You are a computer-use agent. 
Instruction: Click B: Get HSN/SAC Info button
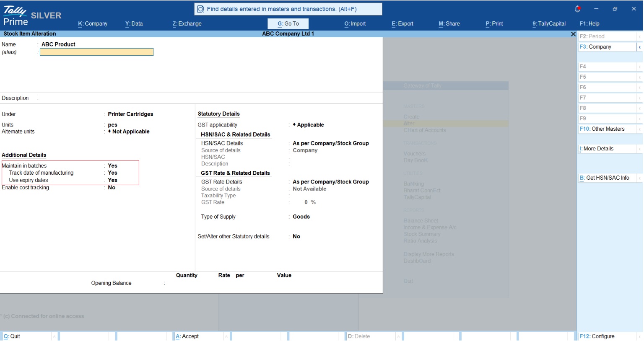pos(607,178)
